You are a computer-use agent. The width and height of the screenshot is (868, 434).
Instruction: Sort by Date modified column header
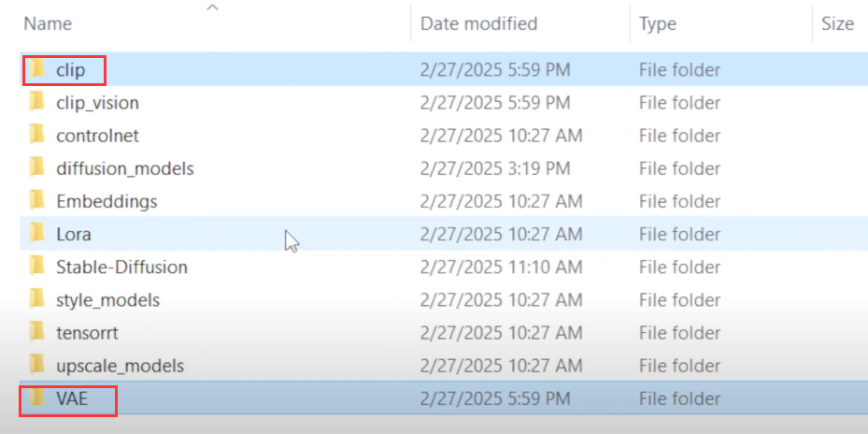(478, 23)
